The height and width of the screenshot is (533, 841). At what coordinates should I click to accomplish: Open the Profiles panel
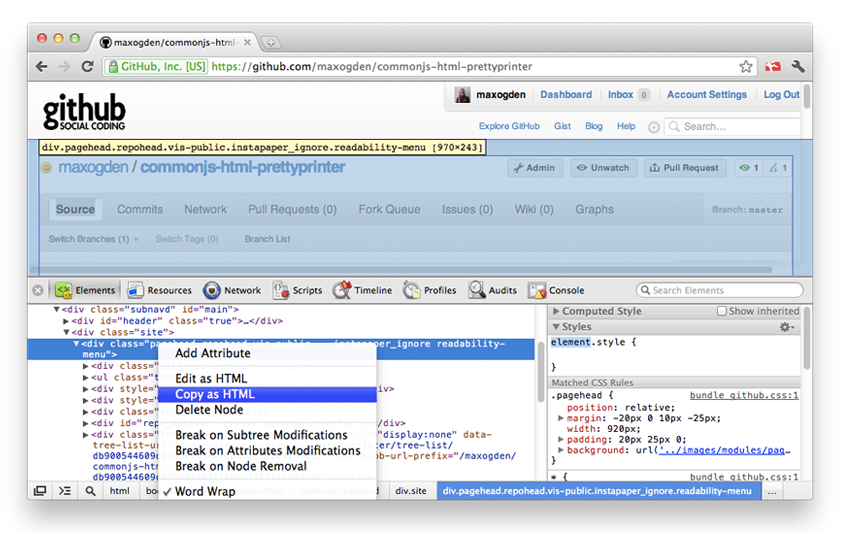tap(430, 290)
